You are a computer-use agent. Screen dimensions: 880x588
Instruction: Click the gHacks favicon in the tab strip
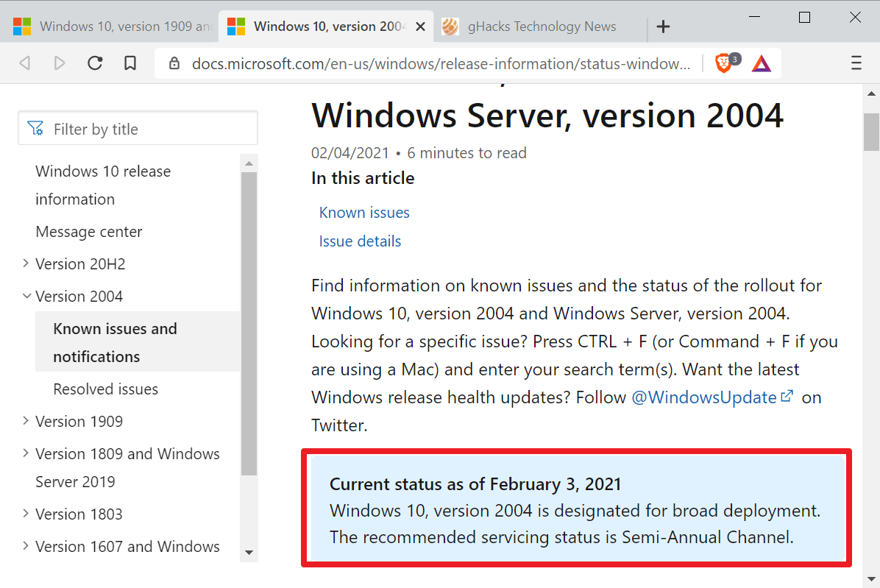pos(450,26)
